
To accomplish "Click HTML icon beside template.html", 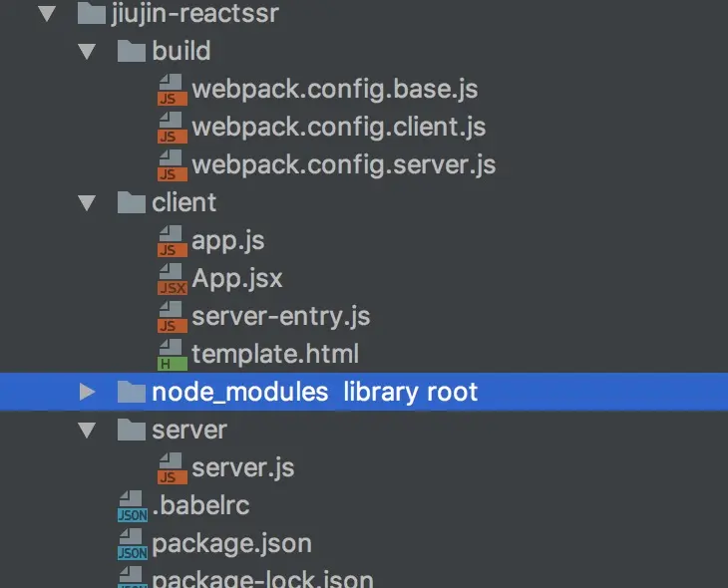I will click(x=173, y=355).
